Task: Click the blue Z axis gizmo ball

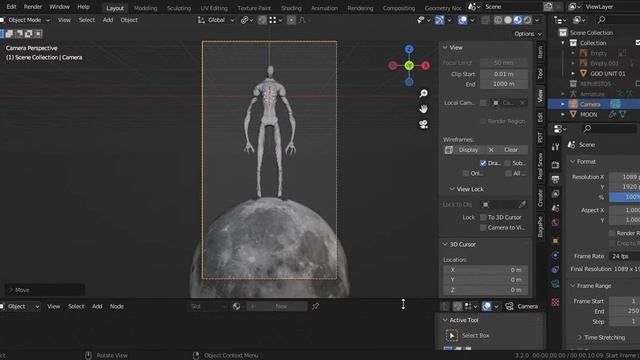Action: click(409, 49)
